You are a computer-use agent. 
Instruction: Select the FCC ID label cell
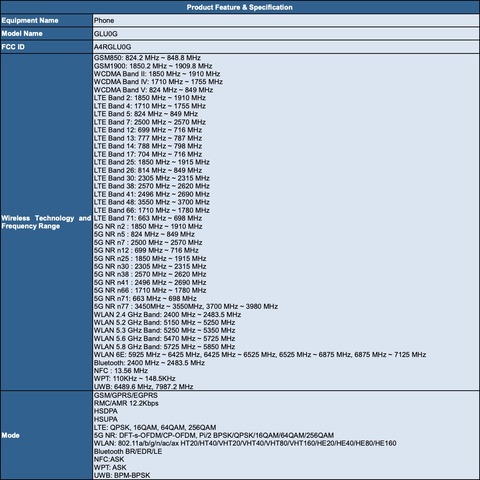coord(46,47)
